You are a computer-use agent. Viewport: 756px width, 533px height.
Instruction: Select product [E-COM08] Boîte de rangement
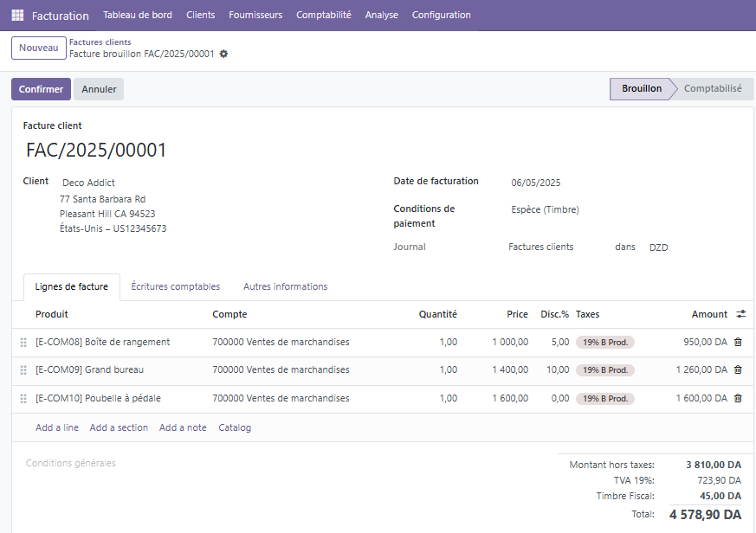103,342
